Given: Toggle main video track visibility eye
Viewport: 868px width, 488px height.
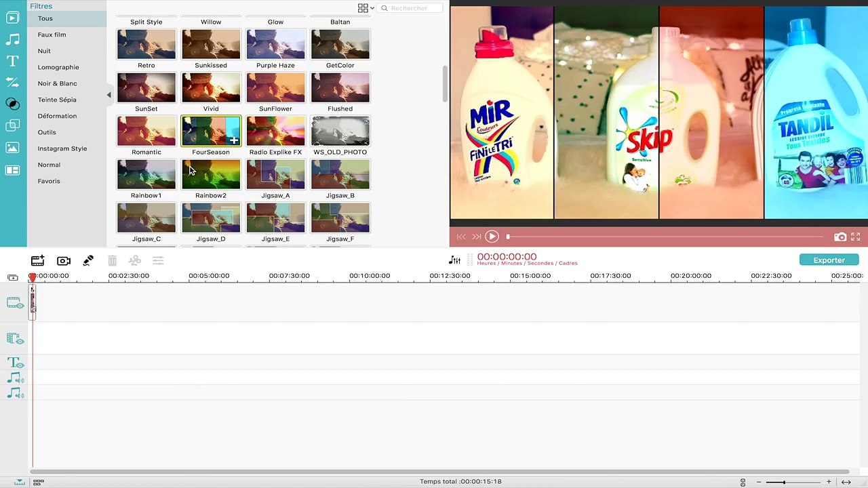Looking at the screenshot, I should pos(20,306).
